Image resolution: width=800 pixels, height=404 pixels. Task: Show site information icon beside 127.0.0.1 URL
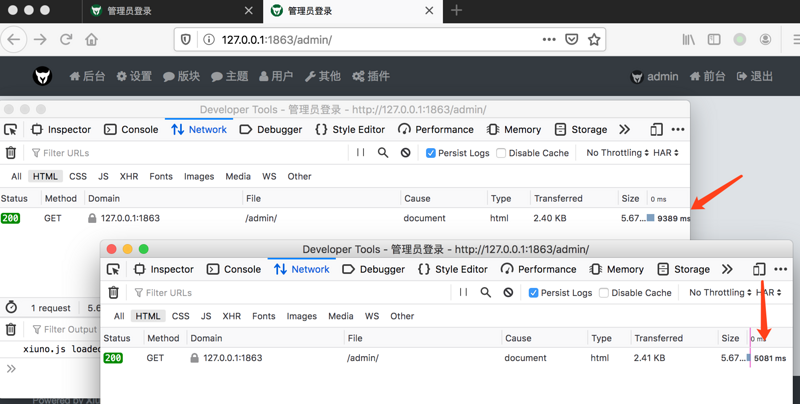209,39
